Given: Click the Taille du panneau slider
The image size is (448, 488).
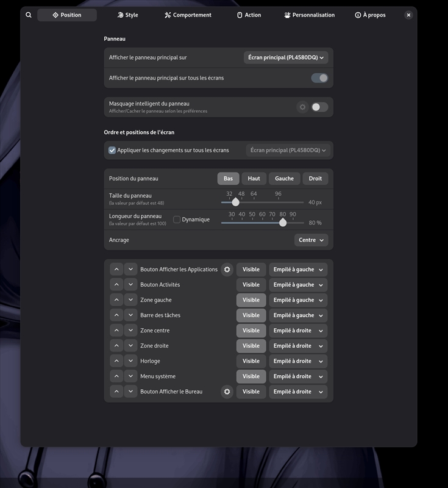Looking at the screenshot, I should pos(262,202).
